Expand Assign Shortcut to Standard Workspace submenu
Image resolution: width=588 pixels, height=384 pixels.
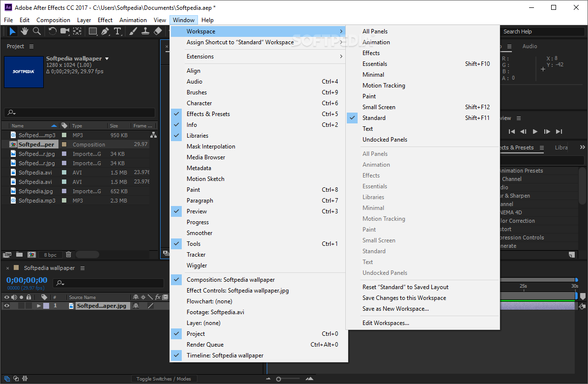[258, 42]
